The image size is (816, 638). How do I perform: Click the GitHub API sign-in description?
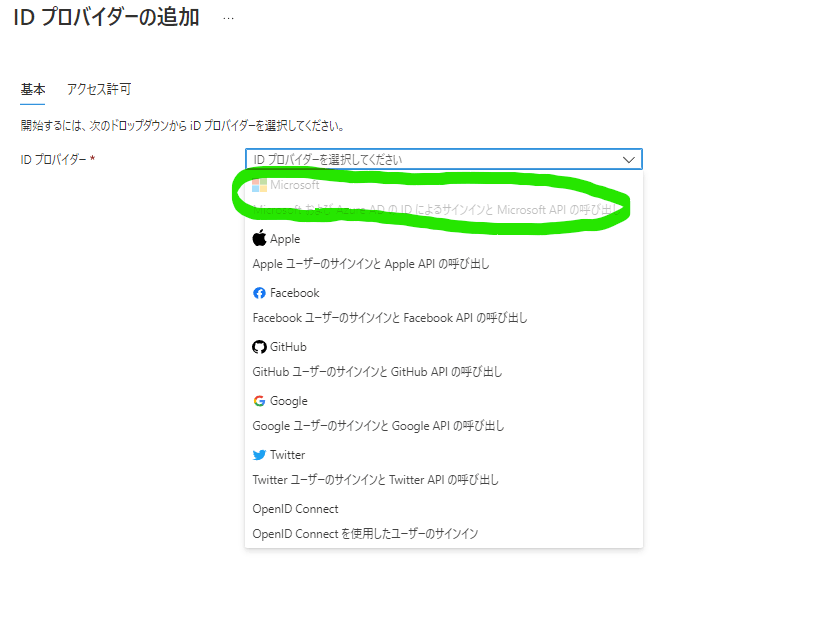(x=377, y=372)
